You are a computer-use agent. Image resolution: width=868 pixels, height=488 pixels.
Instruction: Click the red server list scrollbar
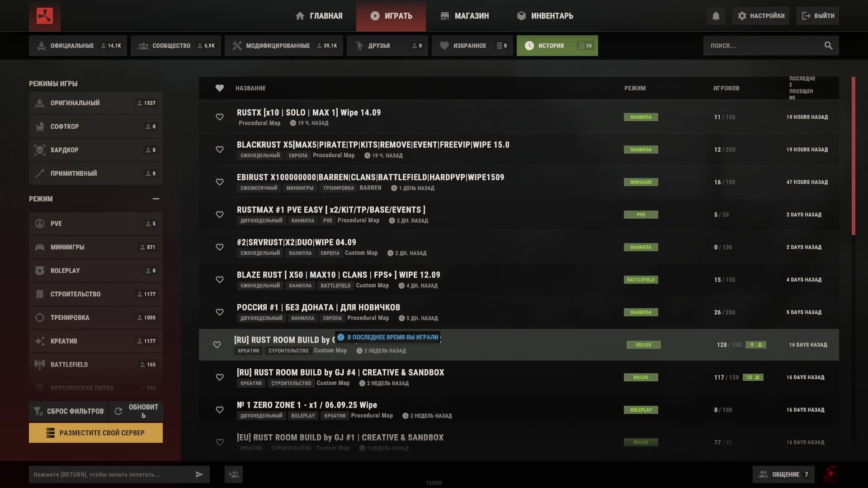click(853, 156)
